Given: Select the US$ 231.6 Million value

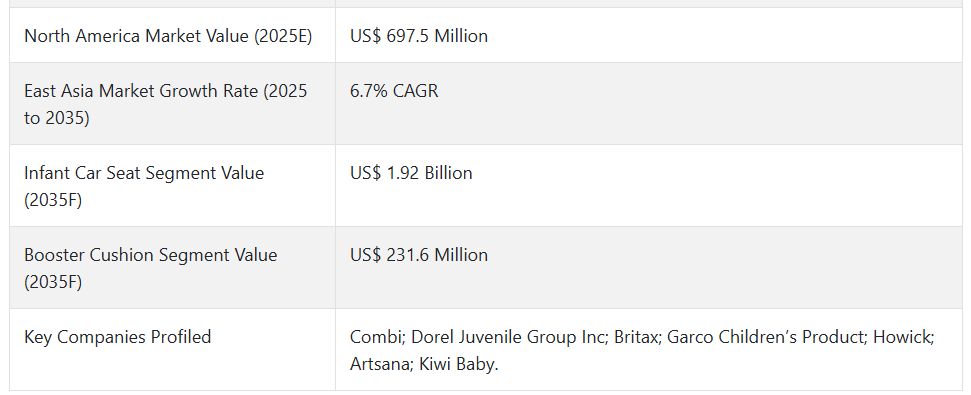Looking at the screenshot, I should point(419,255).
